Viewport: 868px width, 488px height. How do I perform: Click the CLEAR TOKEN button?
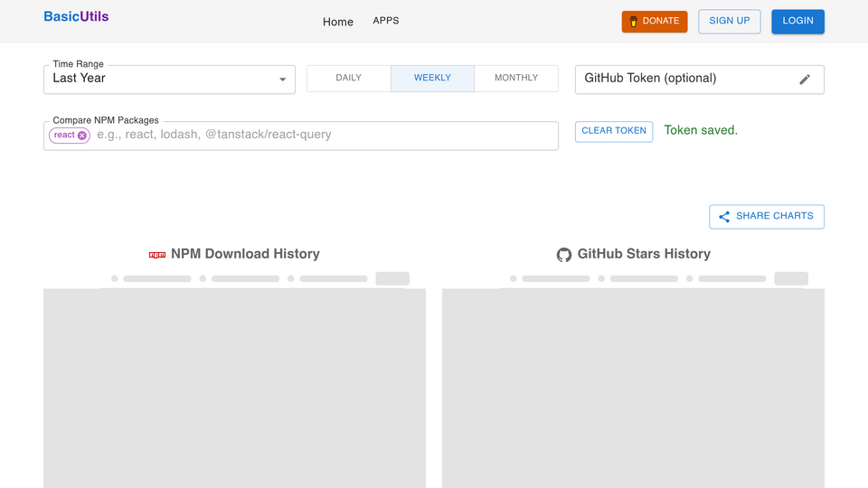pos(614,131)
